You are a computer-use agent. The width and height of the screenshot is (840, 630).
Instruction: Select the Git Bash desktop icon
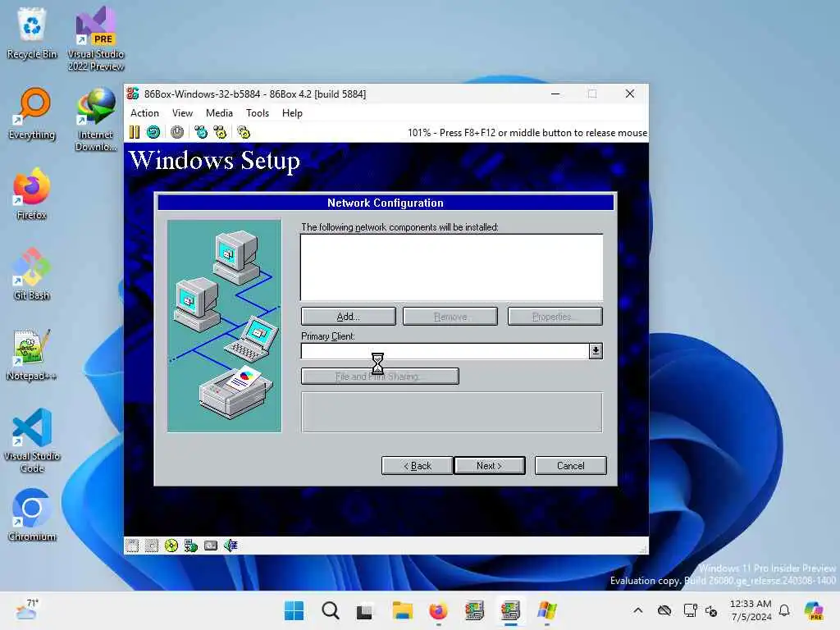pos(32,274)
